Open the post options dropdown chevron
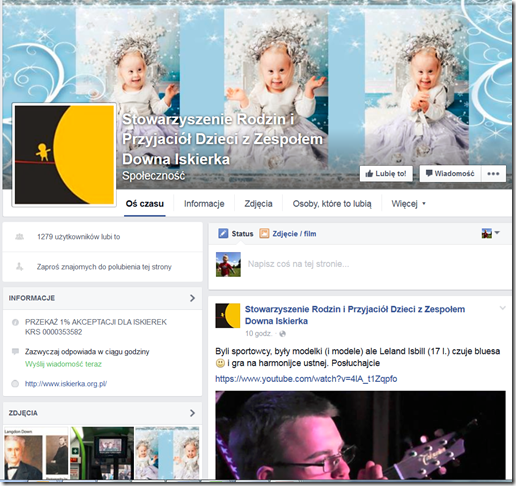The height and width of the screenshot is (486, 516). (x=502, y=308)
